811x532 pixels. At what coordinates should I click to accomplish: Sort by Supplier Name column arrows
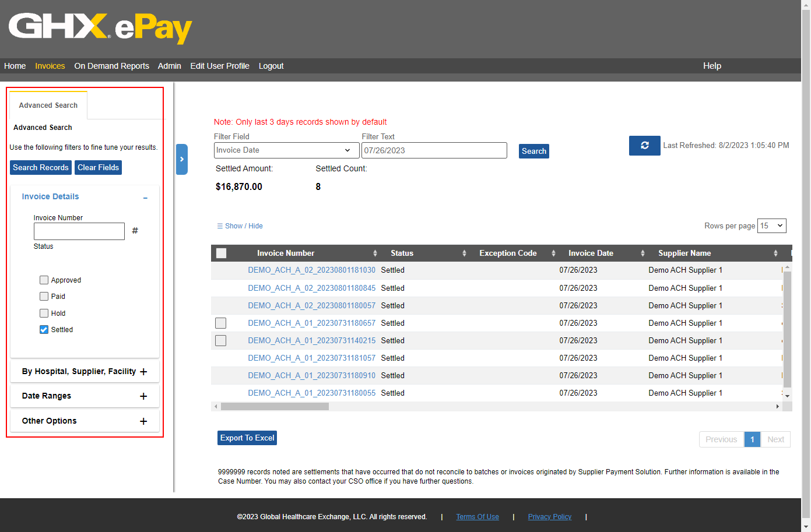[775, 253]
